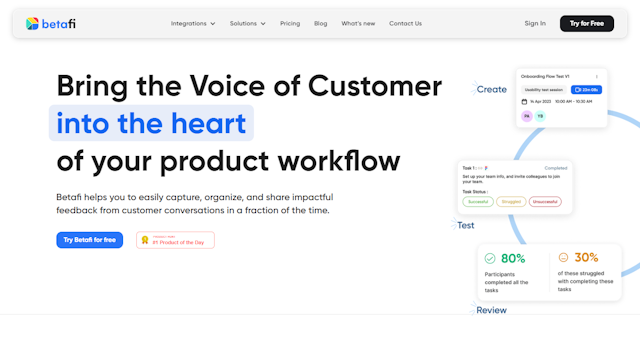Click the blue video timer badge

coord(586,90)
